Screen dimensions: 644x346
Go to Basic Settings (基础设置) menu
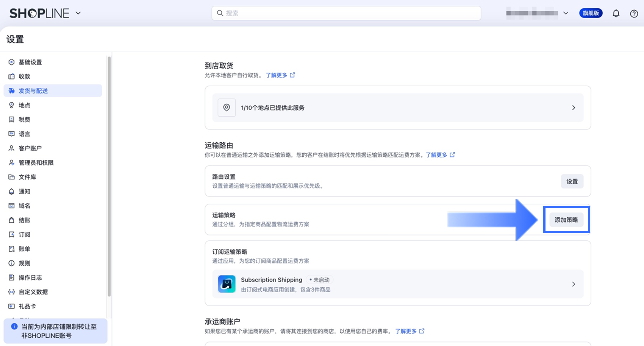click(30, 62)
